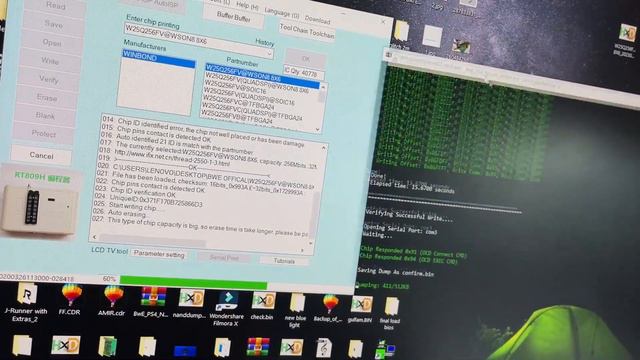
Task: Open the FF.CDR CorelDRAW file icon
Action: (70, 300)
